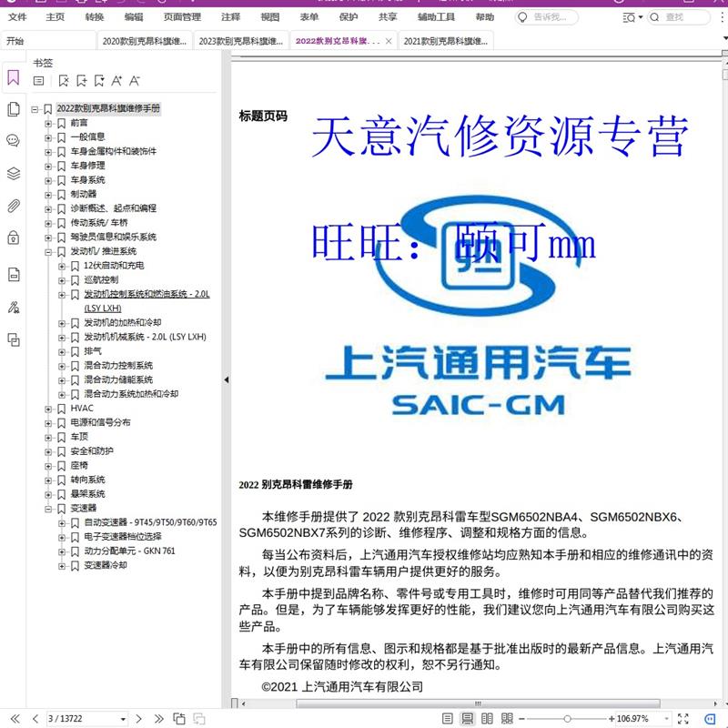Go to previous page arrow
The image size is (728, 728).
(35, 719)
